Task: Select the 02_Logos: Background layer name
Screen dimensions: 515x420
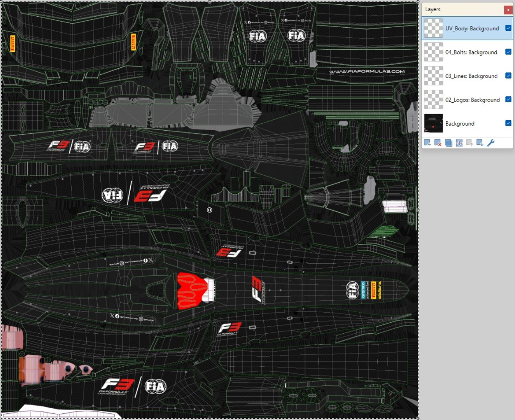Action: (473, 100)
